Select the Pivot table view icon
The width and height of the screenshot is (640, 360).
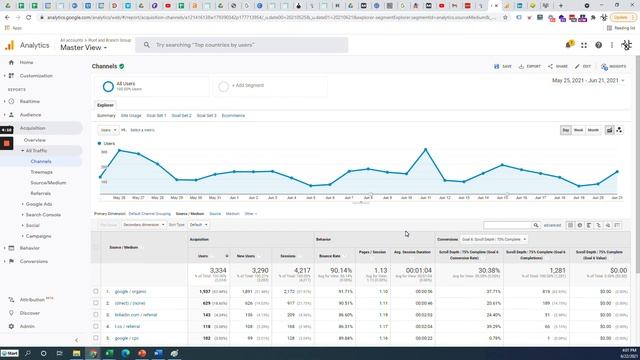pos(618,225)
